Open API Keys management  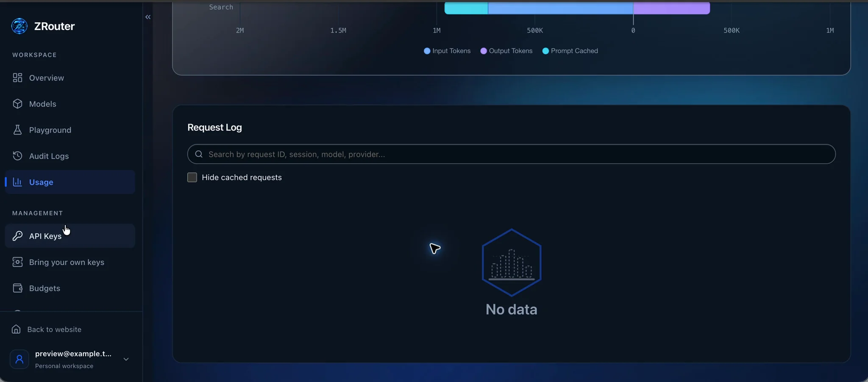click(x=70, y=236)
